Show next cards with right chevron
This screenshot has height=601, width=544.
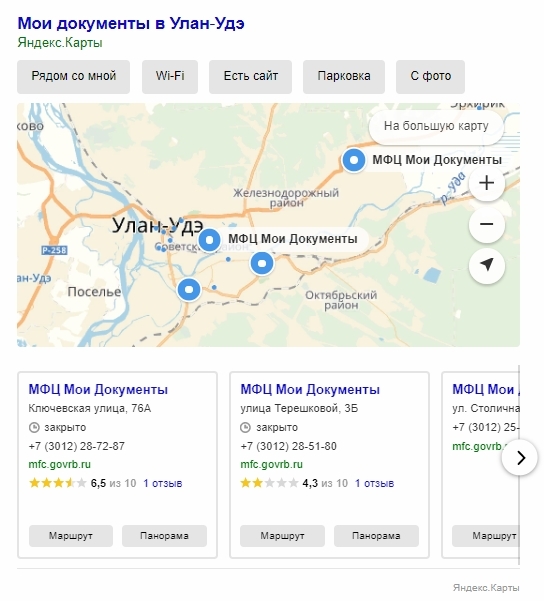(519, 457)
